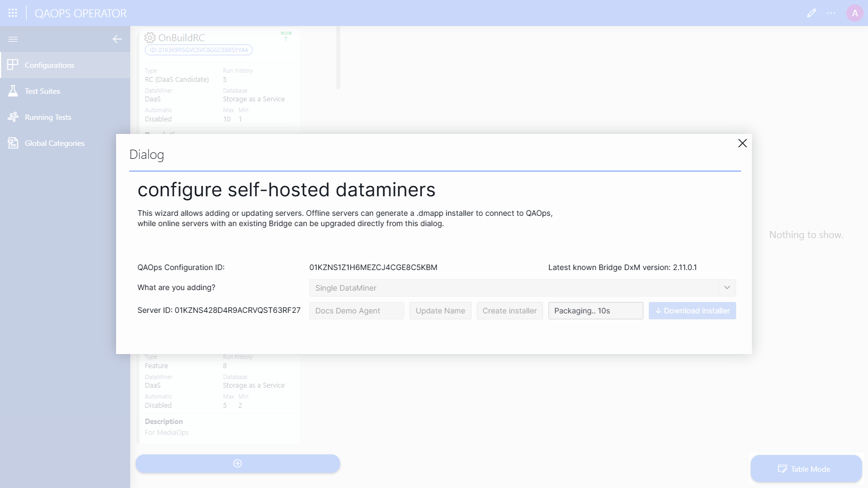Expand the Single DataMiner dropdown
The image size is (868, 488).
coord(522,288)
